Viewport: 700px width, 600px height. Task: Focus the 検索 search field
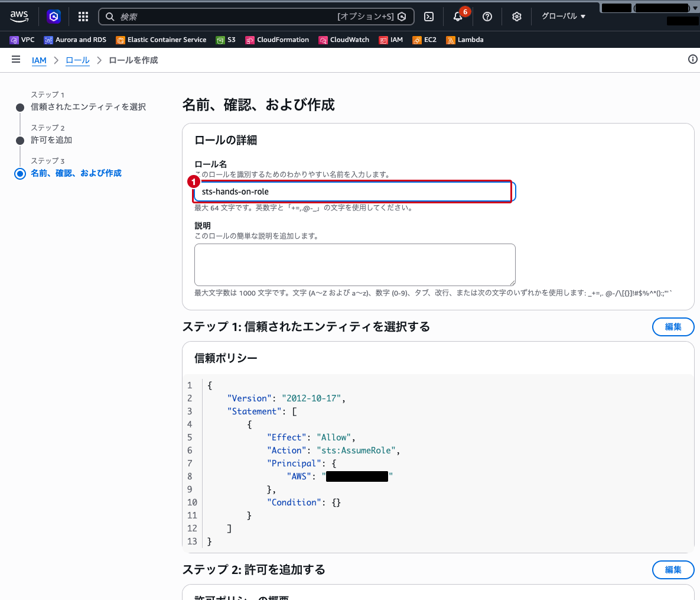point(256,17)
